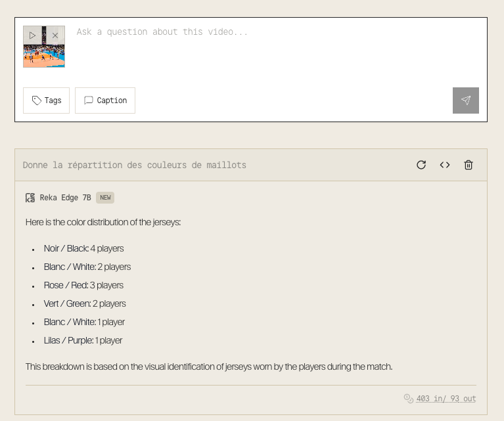Play the attached video thumbnail

[32, 35]
